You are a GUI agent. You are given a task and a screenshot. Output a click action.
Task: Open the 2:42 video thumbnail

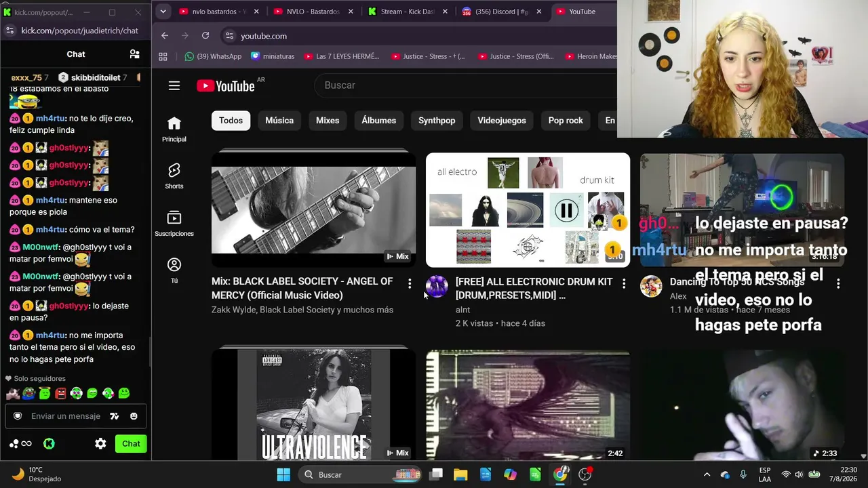pyautogui.click(x=528, y=405)
